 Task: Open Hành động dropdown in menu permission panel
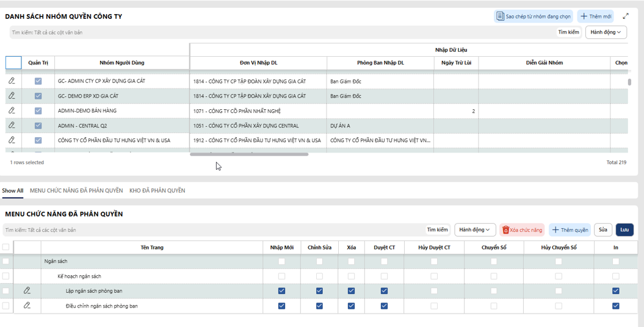coord(475,230)
